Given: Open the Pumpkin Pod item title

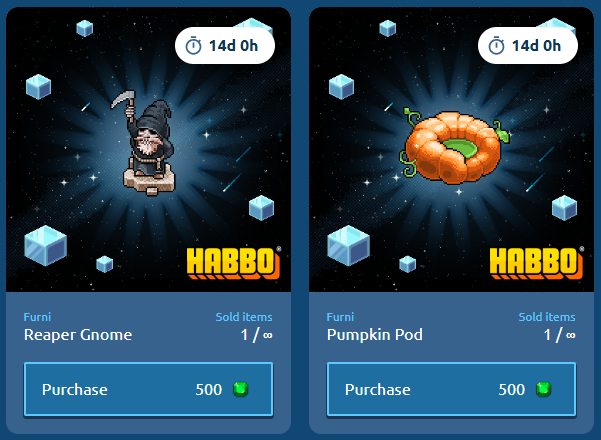Looking at the screenshot, I should (x=374, y=335).
